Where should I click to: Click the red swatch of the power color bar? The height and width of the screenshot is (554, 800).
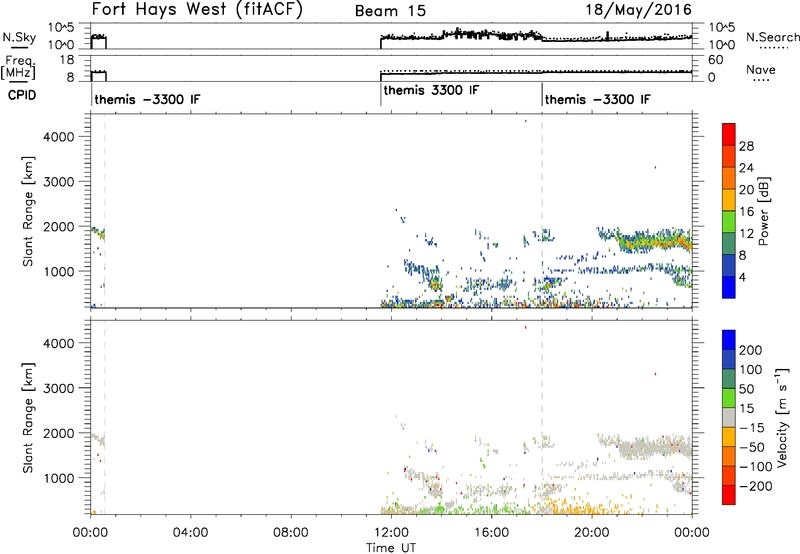[729, 134]
